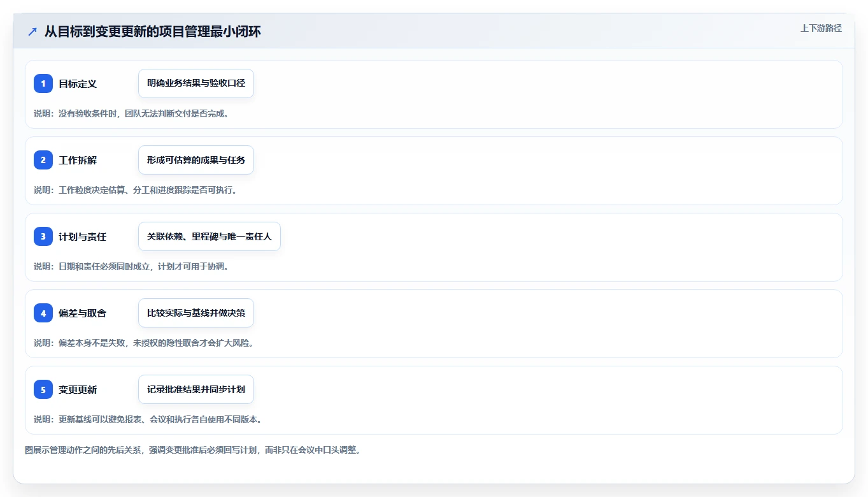The image size is (868, 497).
Task: Select the 记录批准结果并同步计划 box
Action: point(196,389)
